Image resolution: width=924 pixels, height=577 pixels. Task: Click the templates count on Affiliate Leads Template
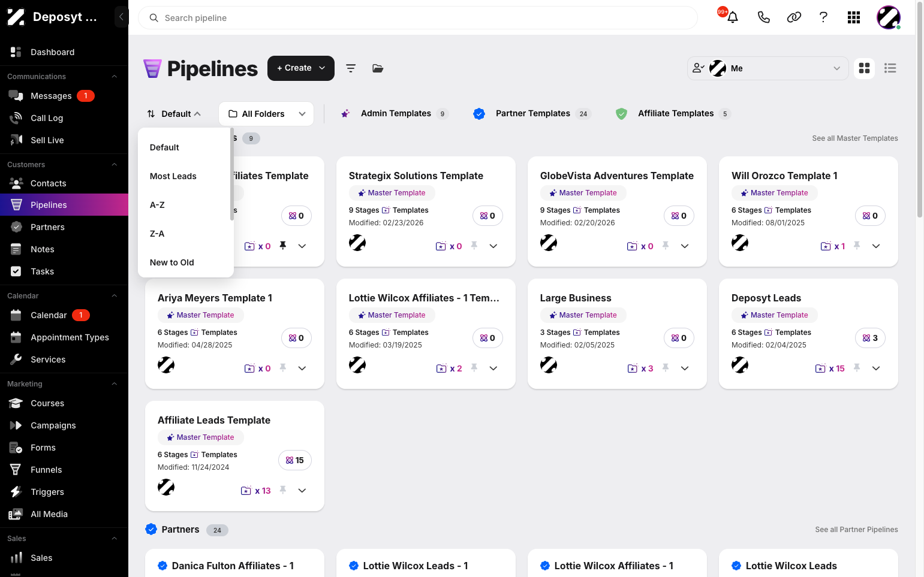256,491
